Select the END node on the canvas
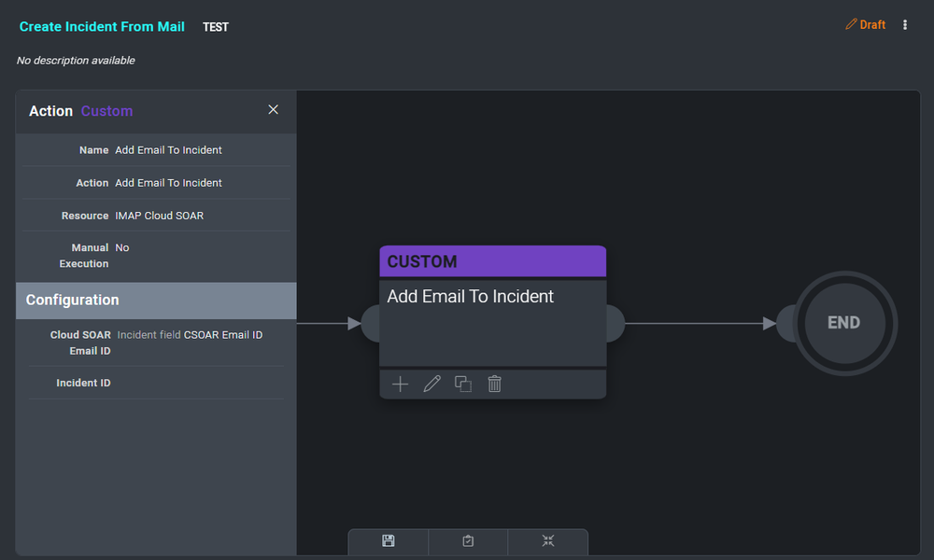Viewport: 934px width, 560px height. pos(843,323)
